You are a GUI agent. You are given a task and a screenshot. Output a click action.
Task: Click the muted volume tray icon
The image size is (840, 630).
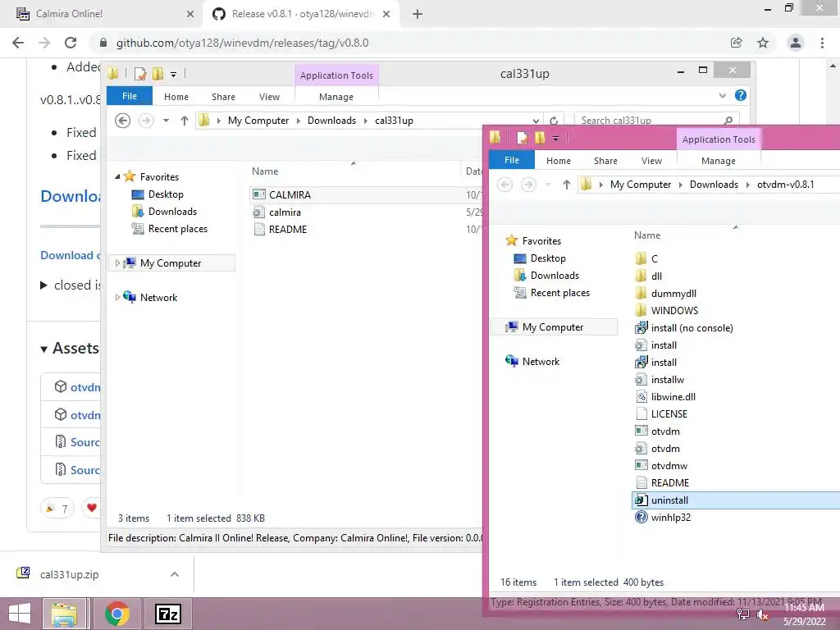pyautogui.click(x=763, y=614)
